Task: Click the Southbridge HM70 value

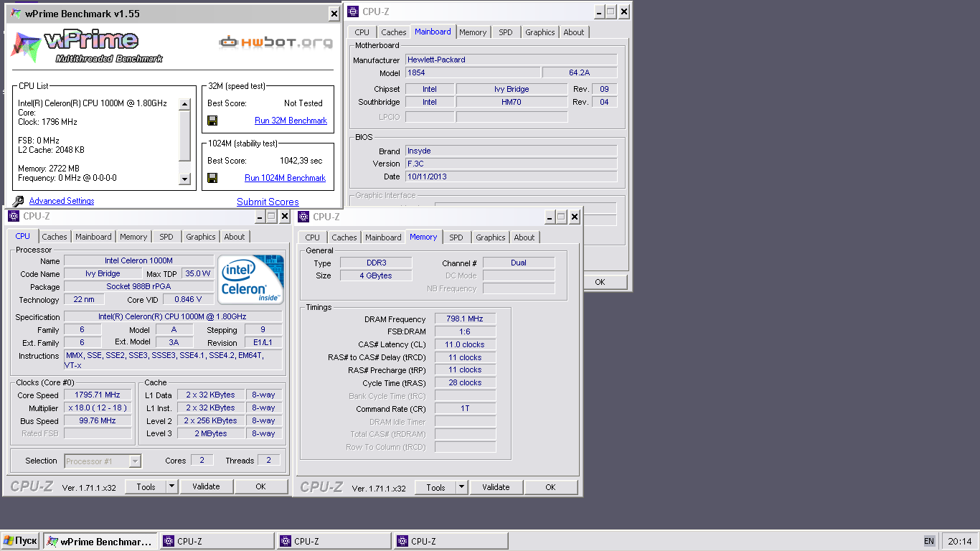Action: [x=512, y=102]
